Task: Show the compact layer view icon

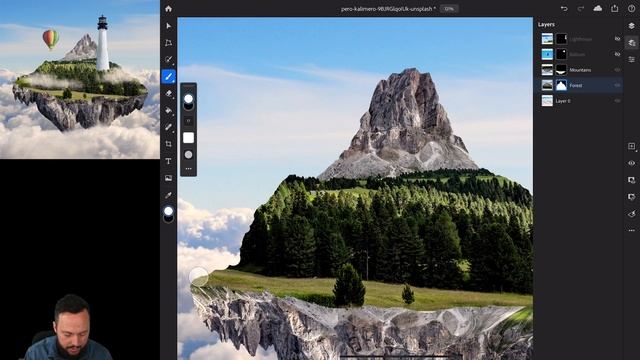Action: click(x=631, y=26)
